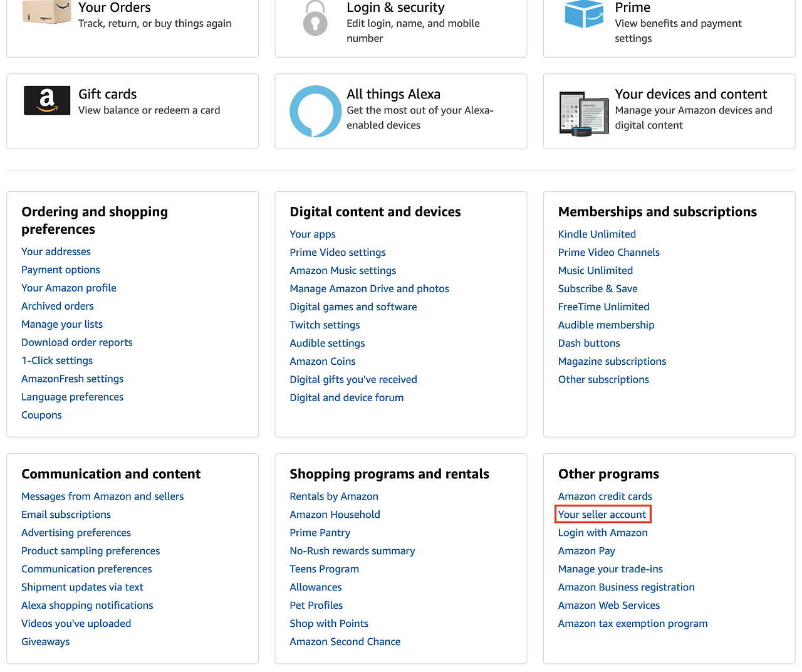
Task: Select Subscribe & Save
Action: (x=598, y=288)
